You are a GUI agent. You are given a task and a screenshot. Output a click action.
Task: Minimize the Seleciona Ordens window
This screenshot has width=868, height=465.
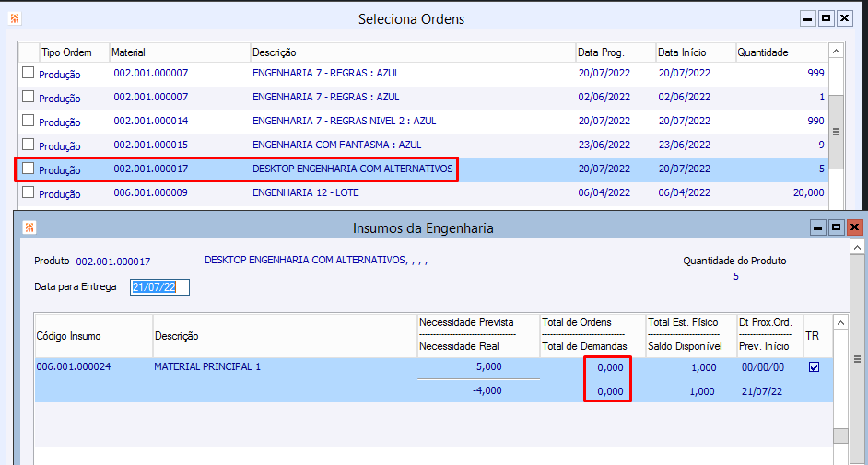point(807,18)
